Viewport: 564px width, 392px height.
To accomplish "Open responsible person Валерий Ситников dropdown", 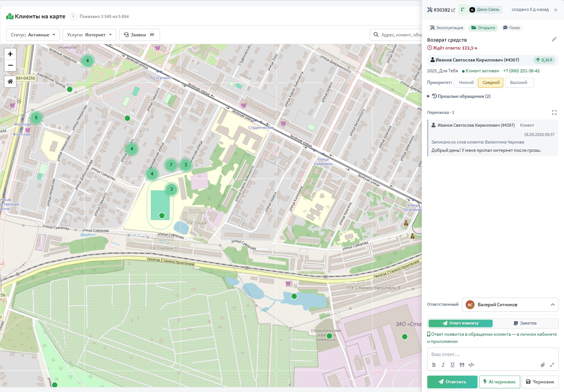I will [510, 305].
